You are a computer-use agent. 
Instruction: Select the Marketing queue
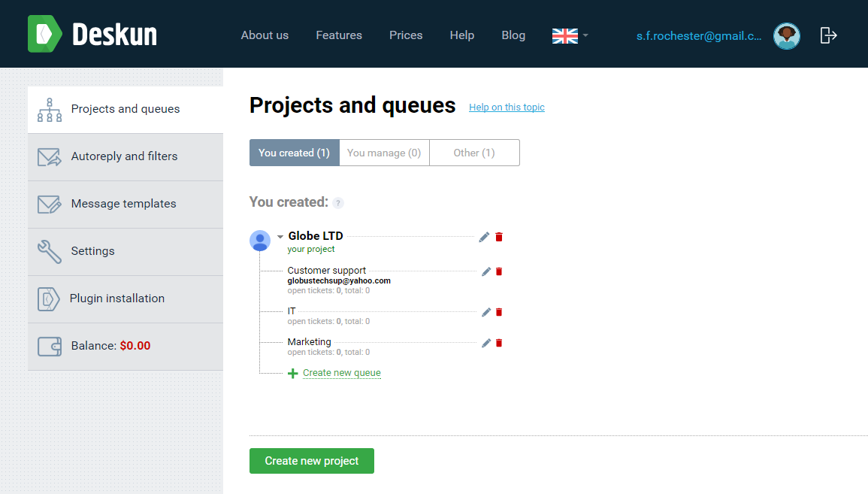[x=309, y=341]
